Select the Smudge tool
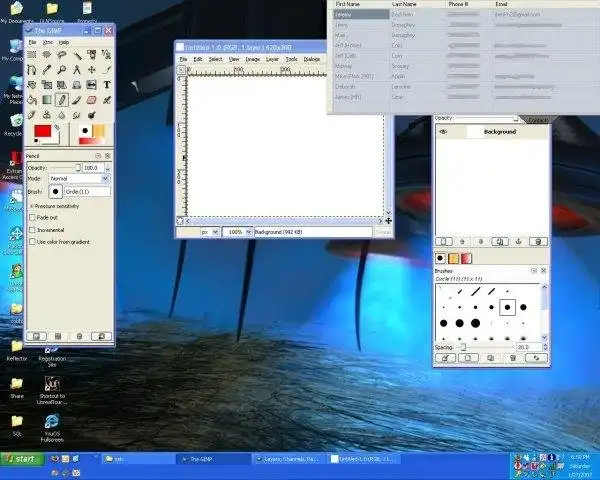Image resolution: width=600 pixels, height=480 pixels. 77,115
